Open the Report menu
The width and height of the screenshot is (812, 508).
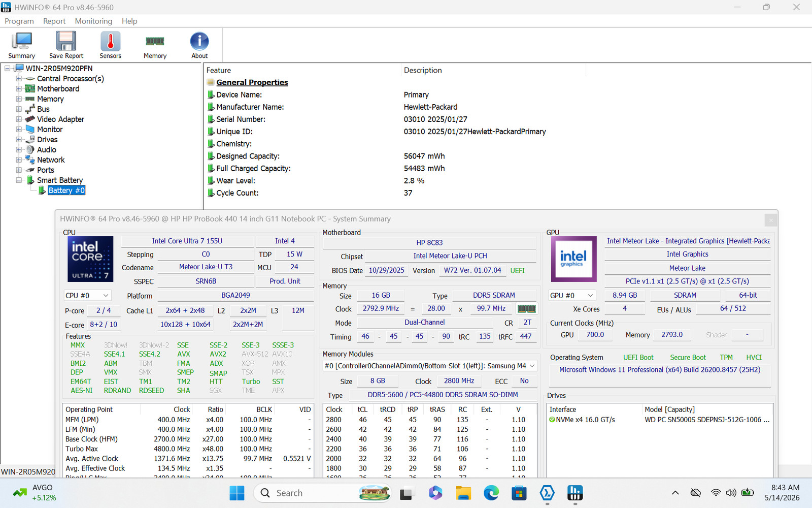(x=54, y=21)
